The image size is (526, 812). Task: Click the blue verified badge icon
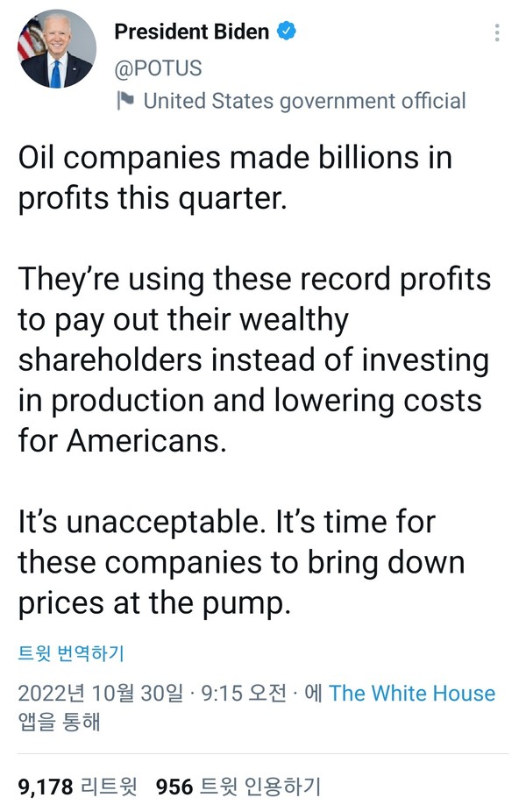pos(287,32)
